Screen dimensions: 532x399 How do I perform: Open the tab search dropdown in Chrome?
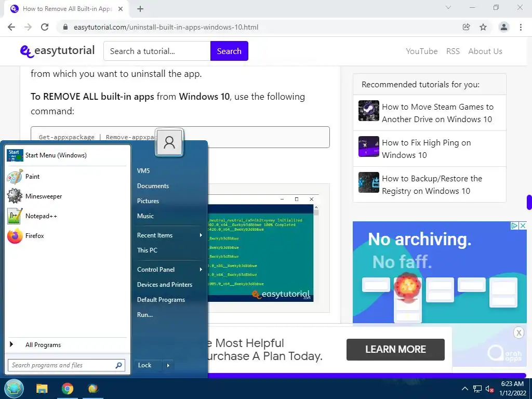click(448, 7)
